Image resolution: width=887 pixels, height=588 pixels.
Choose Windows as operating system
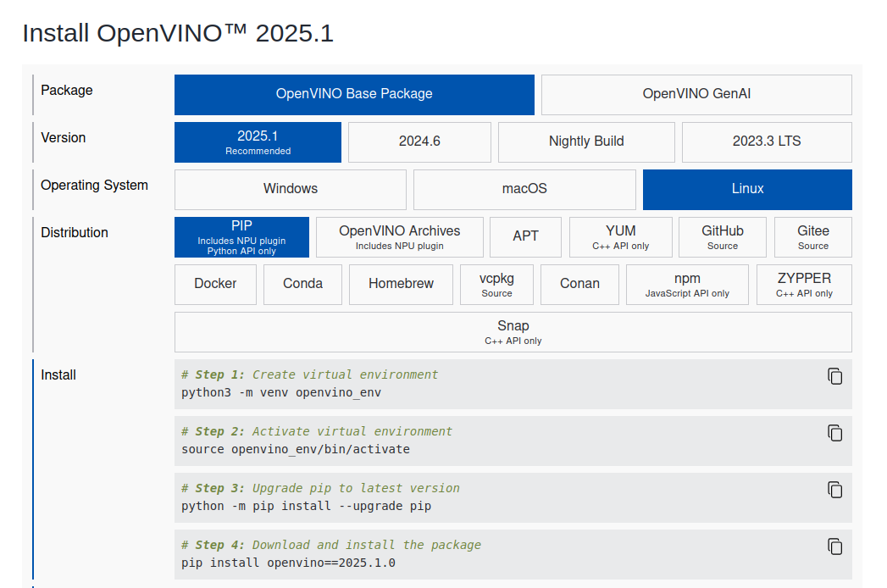tap(291, 190)
